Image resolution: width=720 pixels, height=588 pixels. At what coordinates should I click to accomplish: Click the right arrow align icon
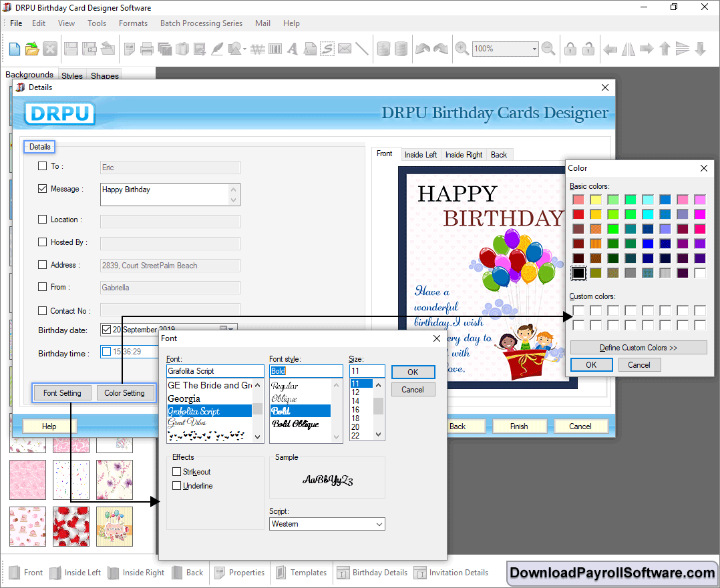coord(647,49)
